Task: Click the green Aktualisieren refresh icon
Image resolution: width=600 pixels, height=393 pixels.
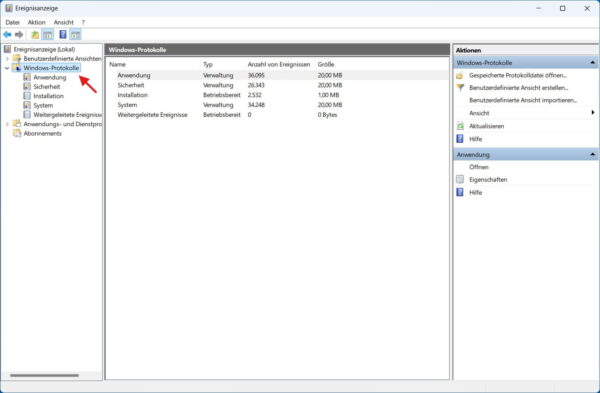Action: (460, 126)
